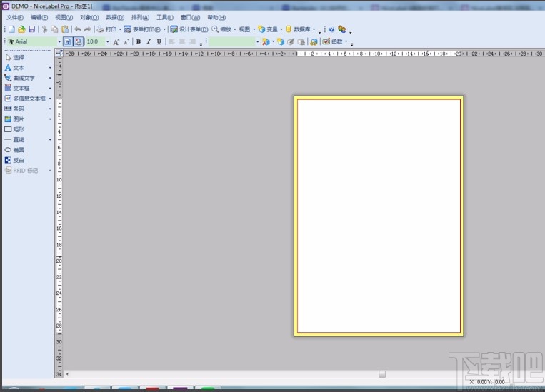Toggle right text alignment
Viewport: 545px width, 392px height.
pos(192,41)
